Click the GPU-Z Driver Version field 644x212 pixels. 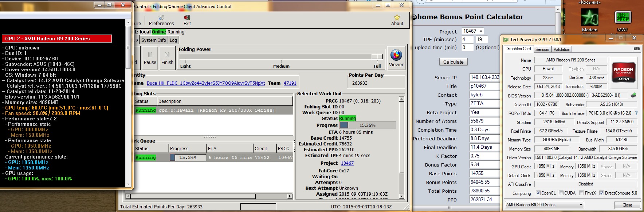[x=586, y=157]
